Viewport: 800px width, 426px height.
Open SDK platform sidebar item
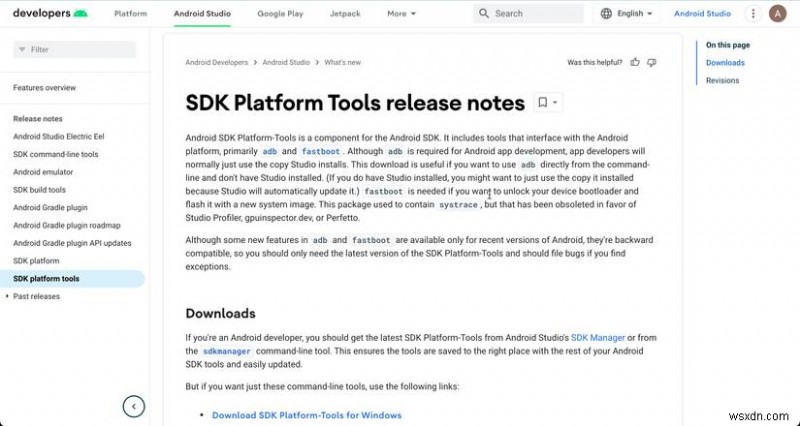[x=36, y=261]
